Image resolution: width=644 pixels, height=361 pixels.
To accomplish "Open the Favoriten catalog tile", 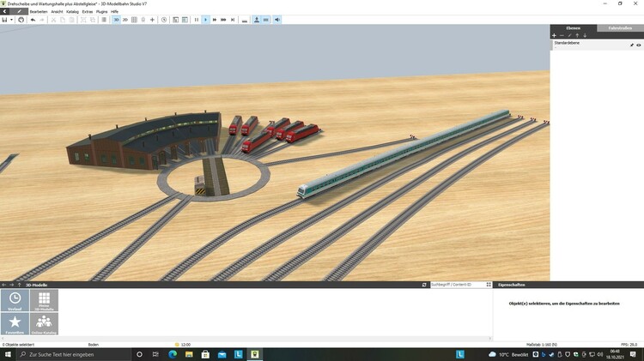I will [15, 323].
